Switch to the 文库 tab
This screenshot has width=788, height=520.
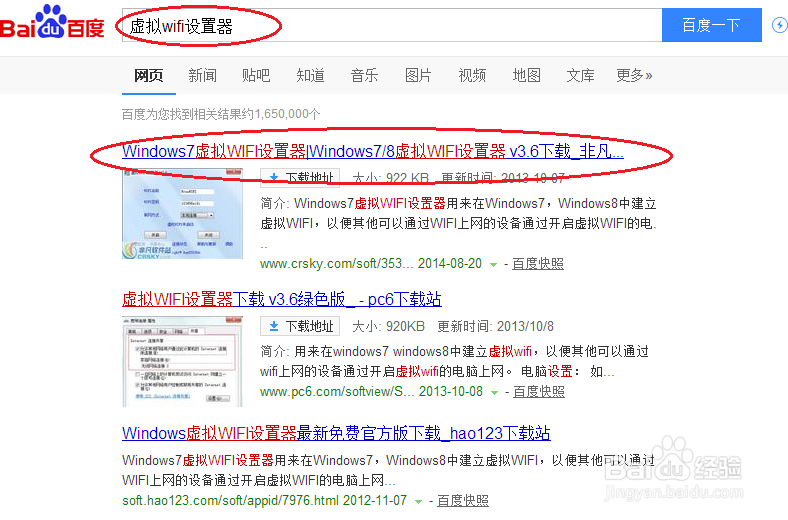coord(580,75)
